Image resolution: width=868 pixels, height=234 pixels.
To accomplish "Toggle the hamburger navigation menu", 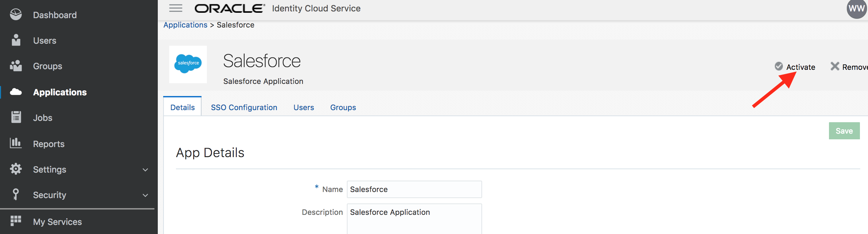I will tap(176, 8).
